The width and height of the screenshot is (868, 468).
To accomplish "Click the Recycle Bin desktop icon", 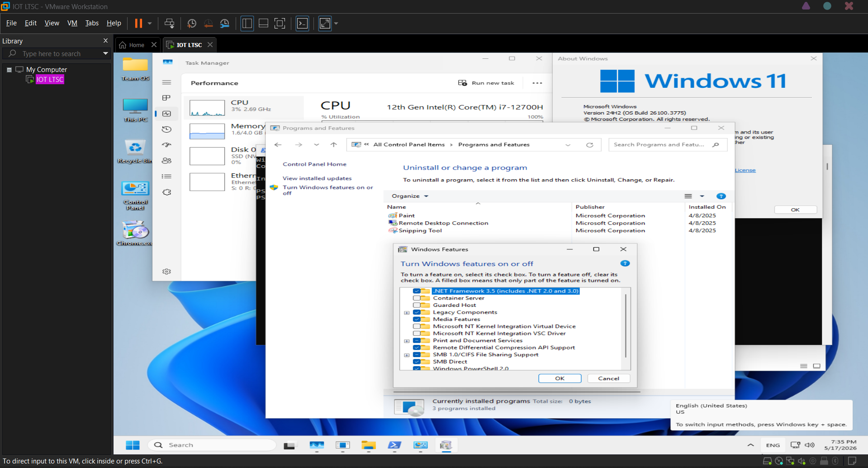I will point(135,151).
